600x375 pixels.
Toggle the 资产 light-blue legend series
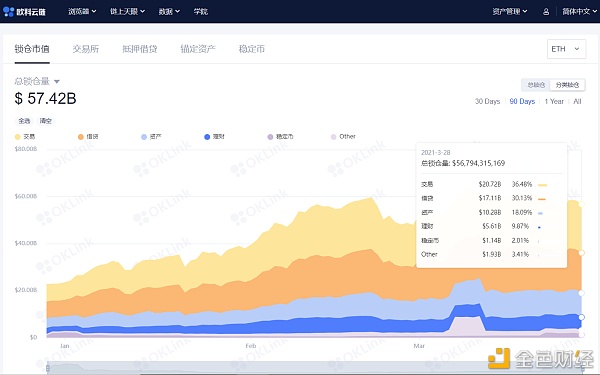tap(151, 137)
